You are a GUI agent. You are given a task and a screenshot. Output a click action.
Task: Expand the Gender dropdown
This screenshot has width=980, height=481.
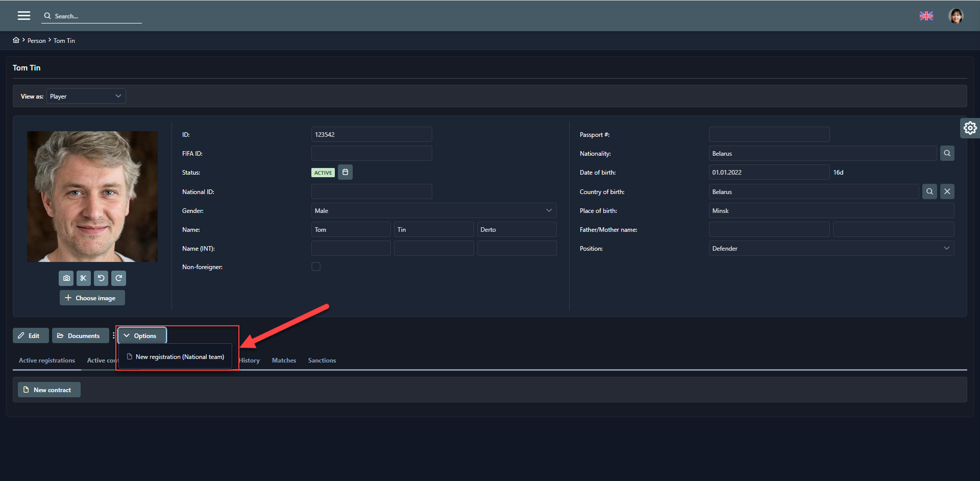pyautogui.click(x=433, y=210)
